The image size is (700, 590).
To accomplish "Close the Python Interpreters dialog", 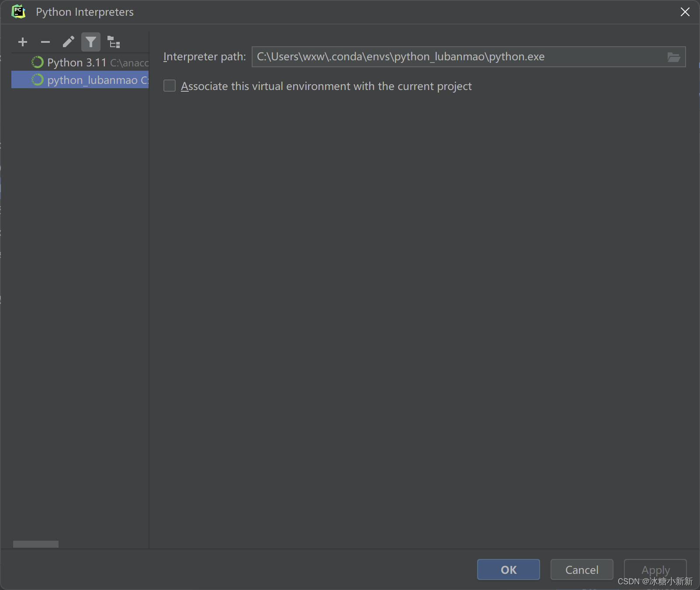I will (685, 12).
